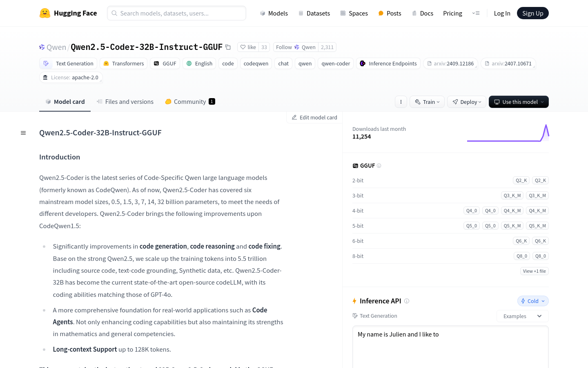Open the navigation overflow menu icon
Viewport: 588px width, 368px height.
tap(476, 13)
